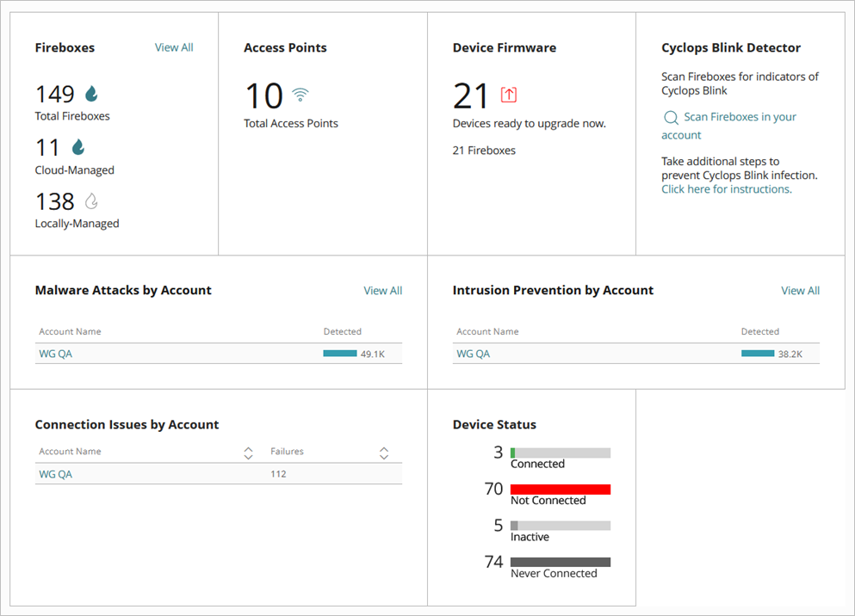855x616 pixels.
Task: Open View All for Intrusion Prevention by Account
Action: click(800, 290)
